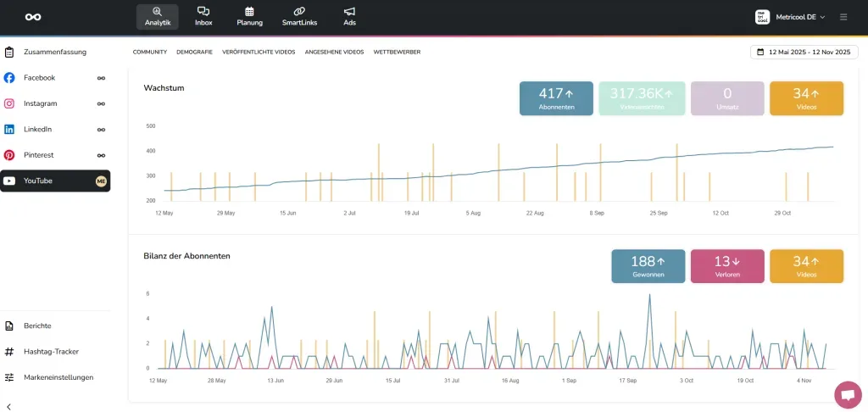The width and height of the screenshot is (868, 412).
Task: Select Facebook in the sidebar
Action: pyautogui.click(x=40, y=78)
